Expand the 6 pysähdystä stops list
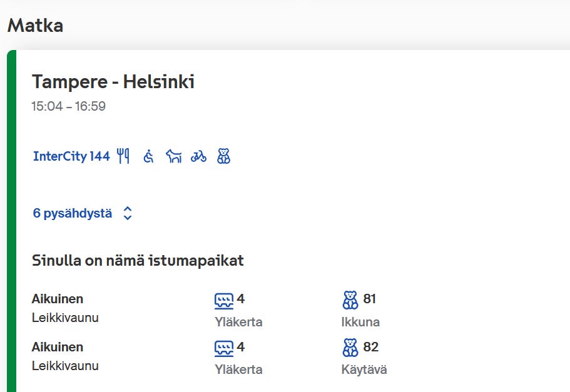The height and width of the screenshot is (392, 570). click(x=82, y=213)
